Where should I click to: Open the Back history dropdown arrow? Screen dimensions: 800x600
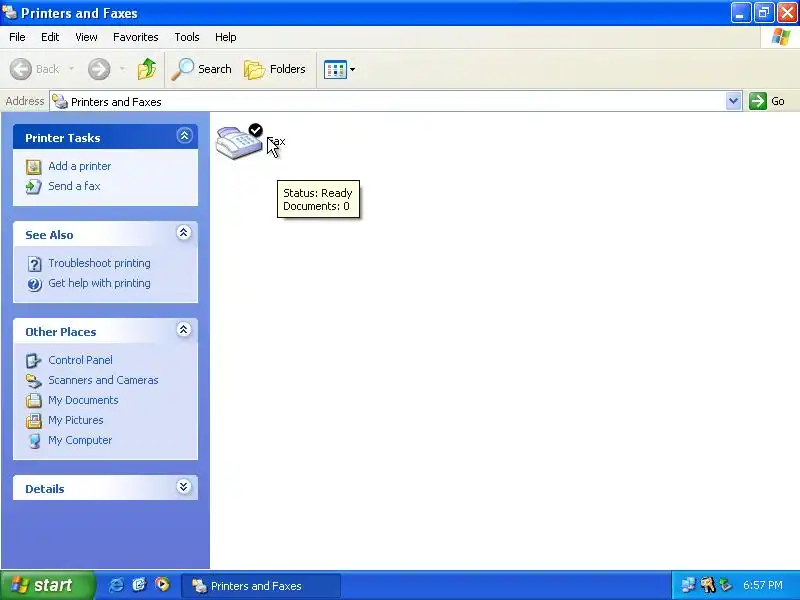coord(71,69)
